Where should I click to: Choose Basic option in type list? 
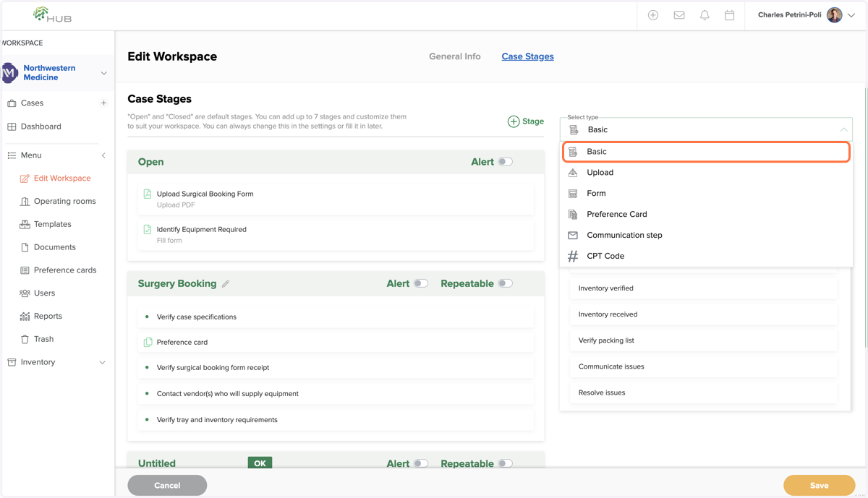[x=706, y=152]
